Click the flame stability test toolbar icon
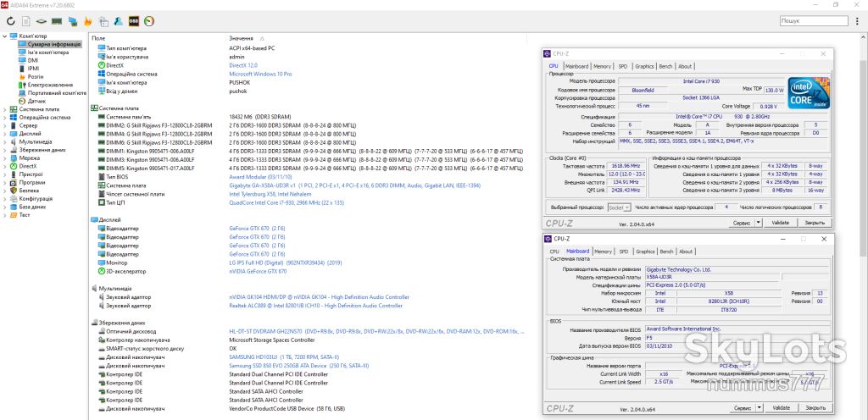The height and width of the screenshot is (420, 868). (87, 21)
